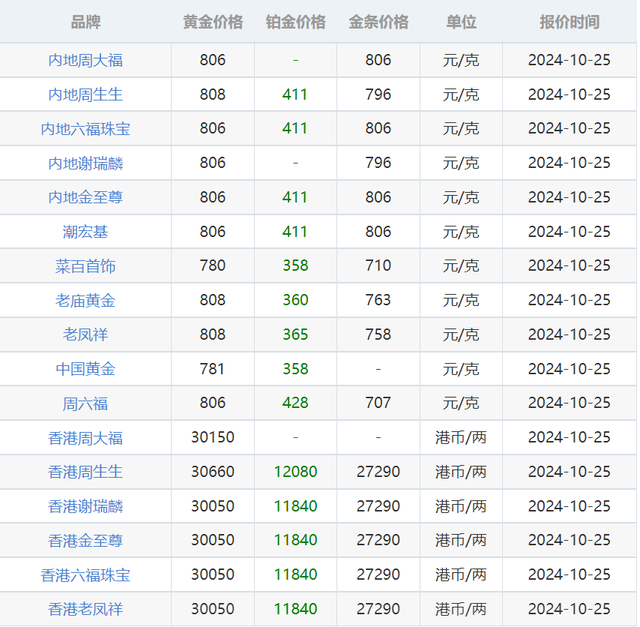This screenshot has height=627, width=640.
Task: Open the 香港六福珠宝 brand link
Action: coord(85,575)
